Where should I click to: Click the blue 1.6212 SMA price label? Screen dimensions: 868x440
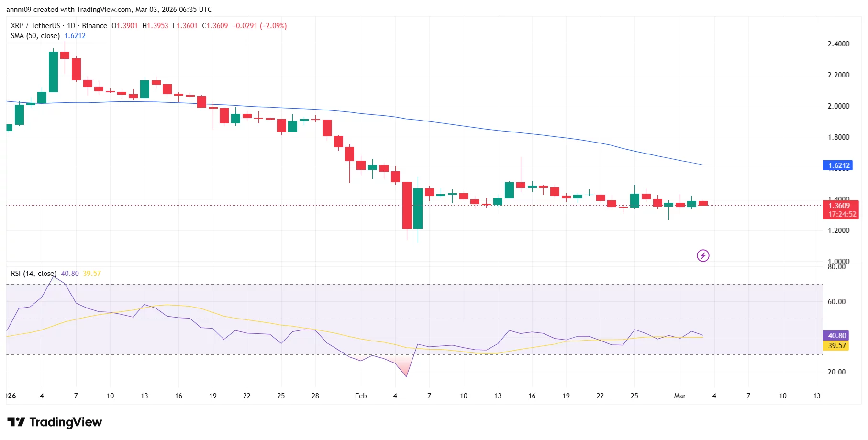point(838,165)
